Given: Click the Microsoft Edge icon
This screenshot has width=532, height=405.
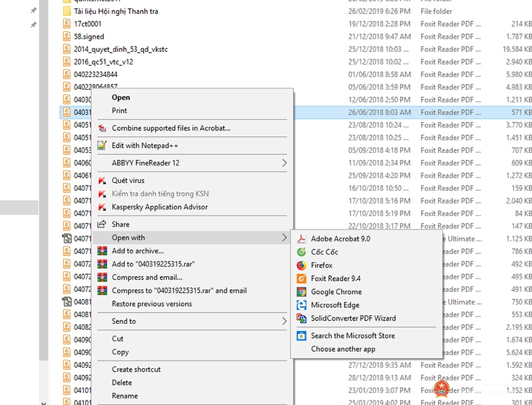Looking at the screenshot, I should (x=301, y=305).
